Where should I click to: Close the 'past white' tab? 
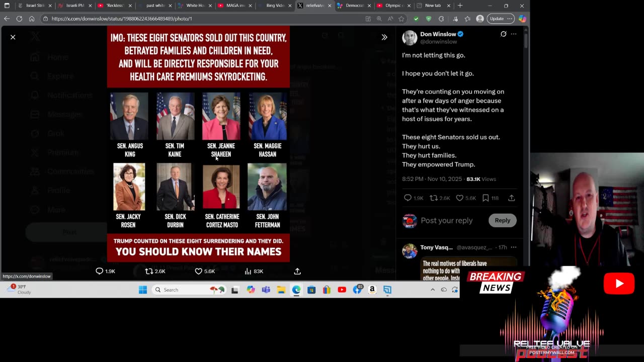pyautogui.click(x=170, y=6)
